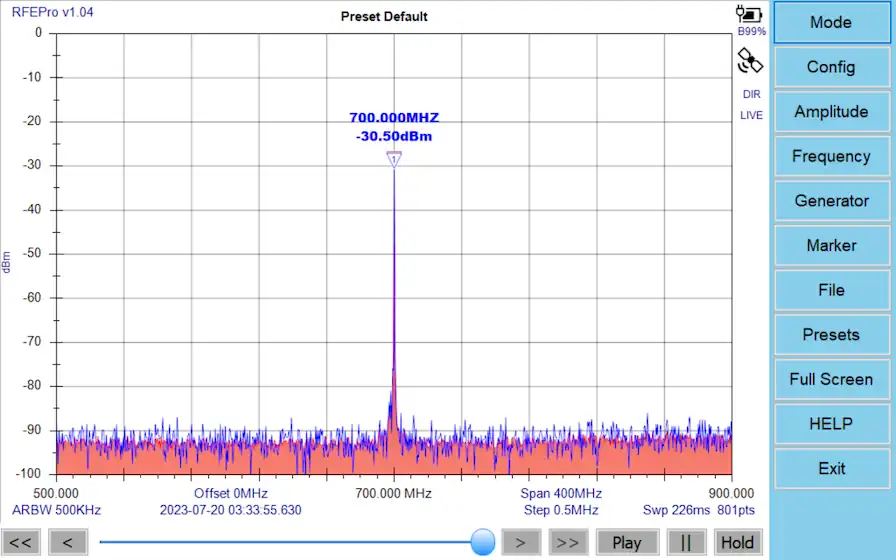Open the Mode menu
This screenshot has width=896, height=560.
[x=831, y=23]
